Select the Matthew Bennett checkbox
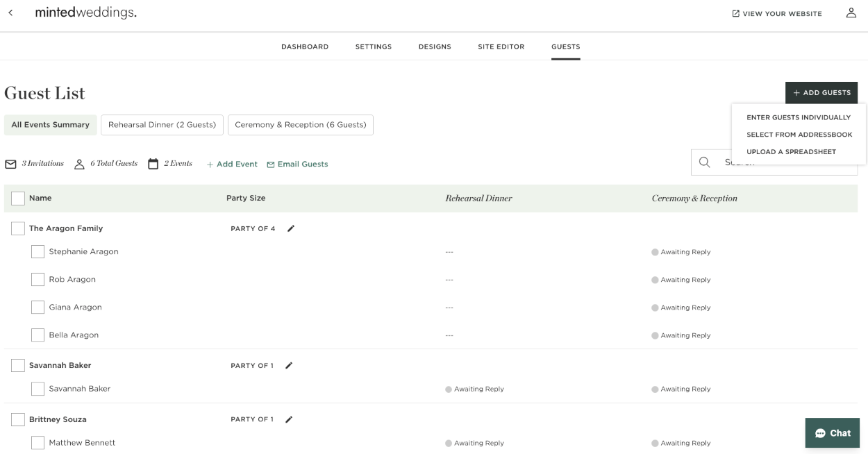This screenshot has width=868, height=454. (37, 443)
